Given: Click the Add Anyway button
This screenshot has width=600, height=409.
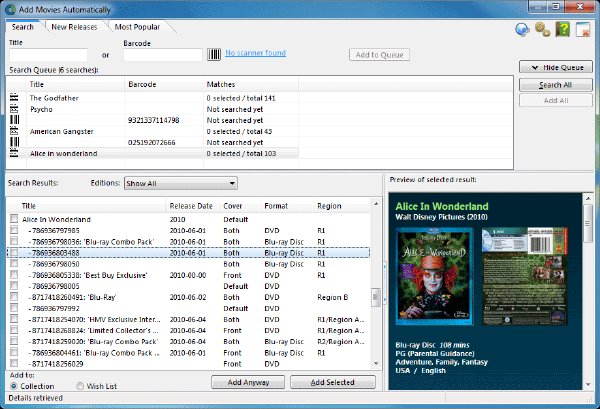Looking at the screenshot, I should click(x=248, y=382).
